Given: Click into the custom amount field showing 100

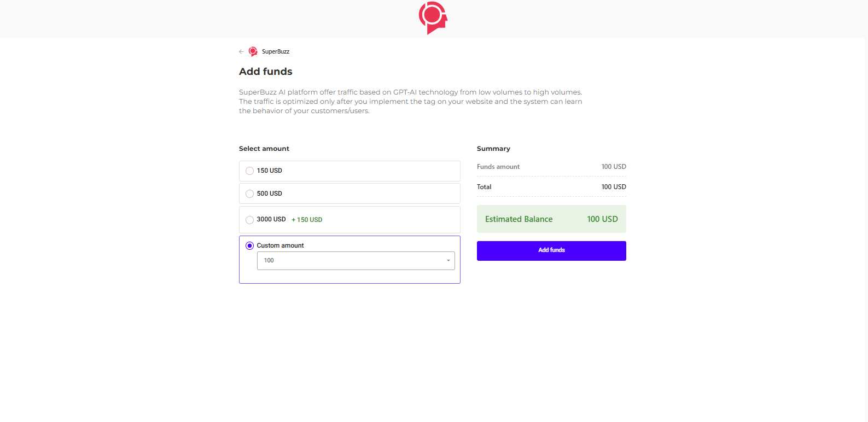Looking at the screenshot, I should tap(356, 261).
